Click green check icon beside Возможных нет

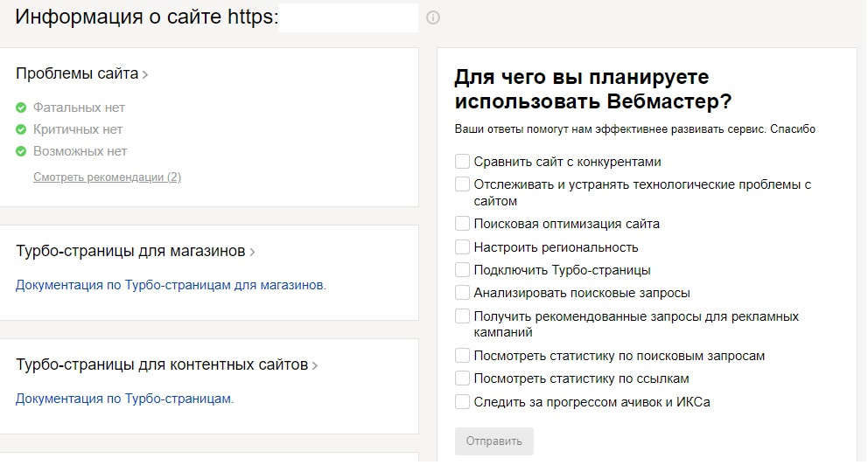[22, 151]
